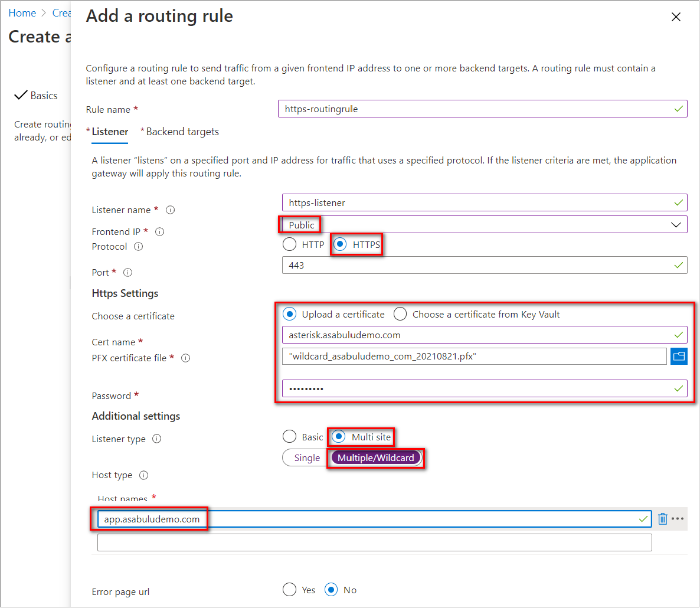Open the Public frontend IP dropdown
Screen dimensions: 700x608
[676, 224]
